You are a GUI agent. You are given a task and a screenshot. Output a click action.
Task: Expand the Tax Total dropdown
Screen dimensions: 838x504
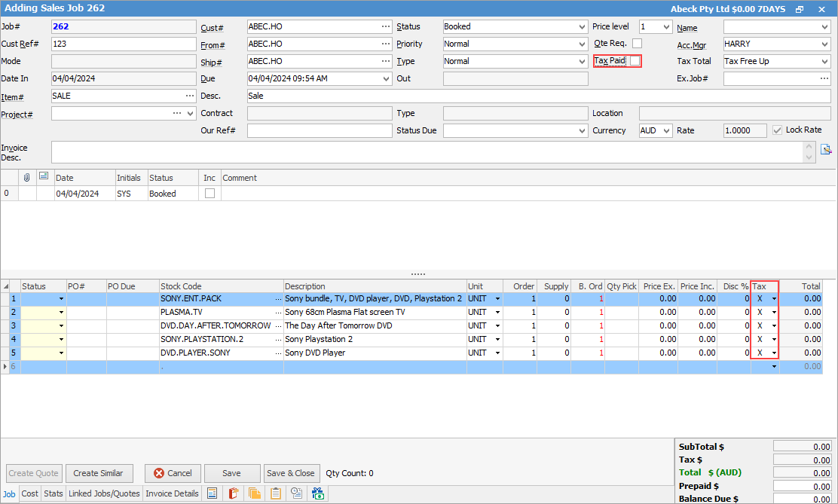pos(824,61)
